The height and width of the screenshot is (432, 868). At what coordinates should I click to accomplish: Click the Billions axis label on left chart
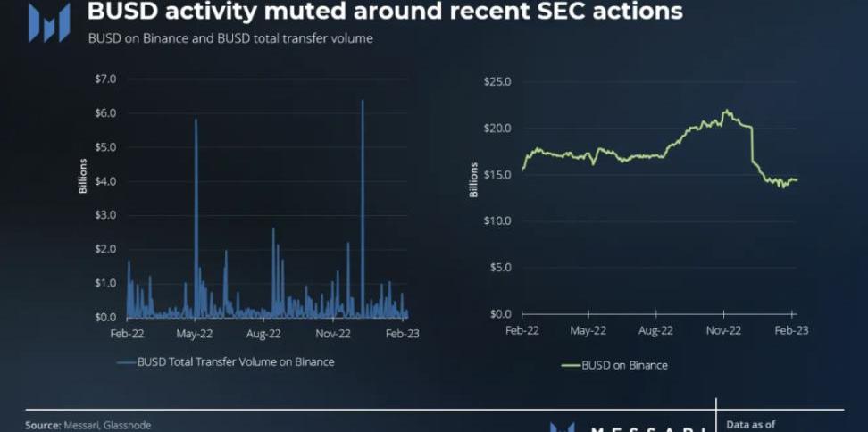click(83, 176)
